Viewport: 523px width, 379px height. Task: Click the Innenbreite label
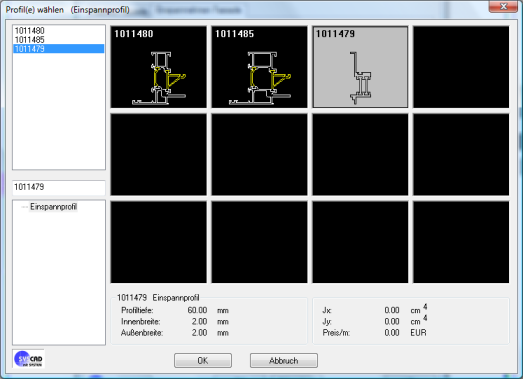[x=141, y=322]
